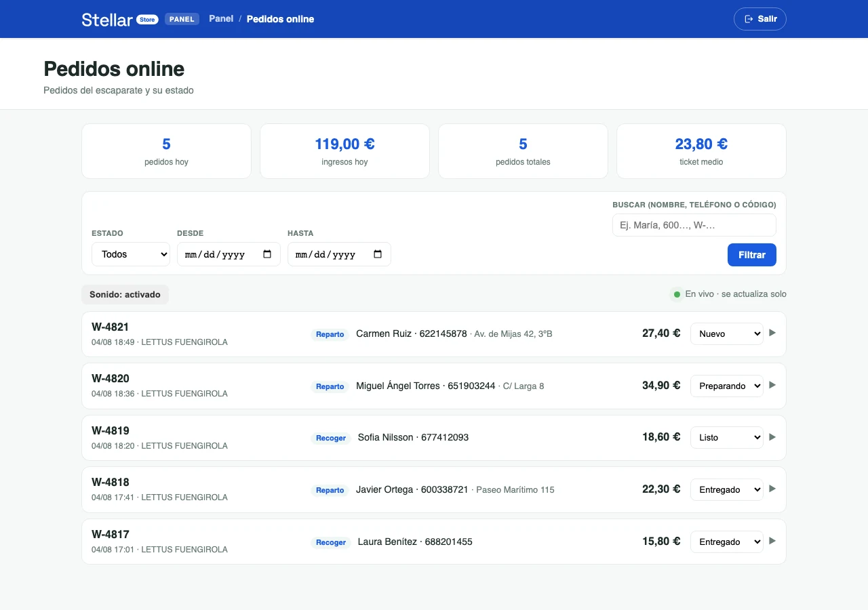The image size is (868, 610).
Task: Click the Recoger tag for Laura Benítez
Action: pyautogui.click(x=331, y=542)
